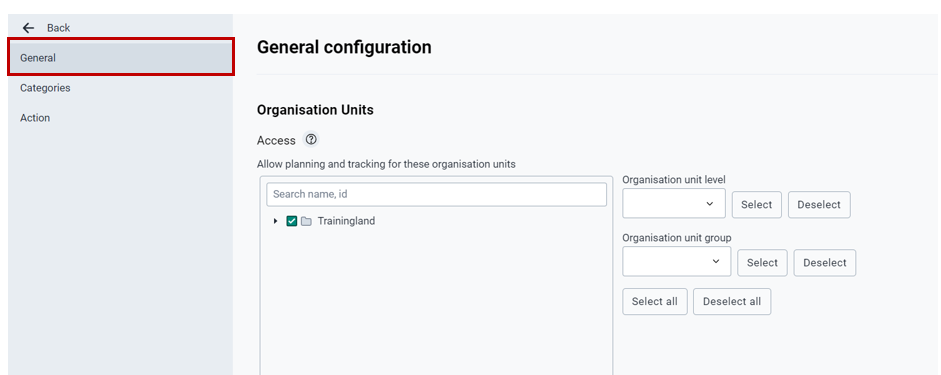Image resolution: width=941 pixels, height=375 pixels.
Task: Select the General sidebar item
Action: point(121,58)
